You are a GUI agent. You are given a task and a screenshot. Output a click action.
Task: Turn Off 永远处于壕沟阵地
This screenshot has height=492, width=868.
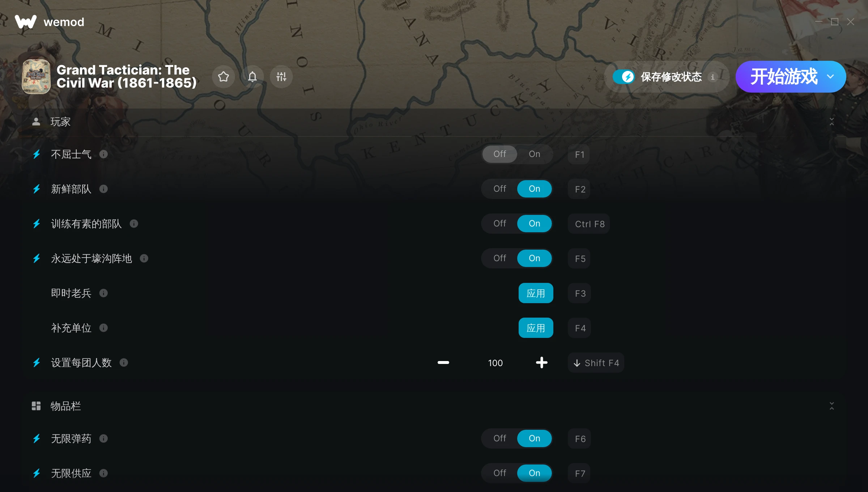(x=500, y=258)
